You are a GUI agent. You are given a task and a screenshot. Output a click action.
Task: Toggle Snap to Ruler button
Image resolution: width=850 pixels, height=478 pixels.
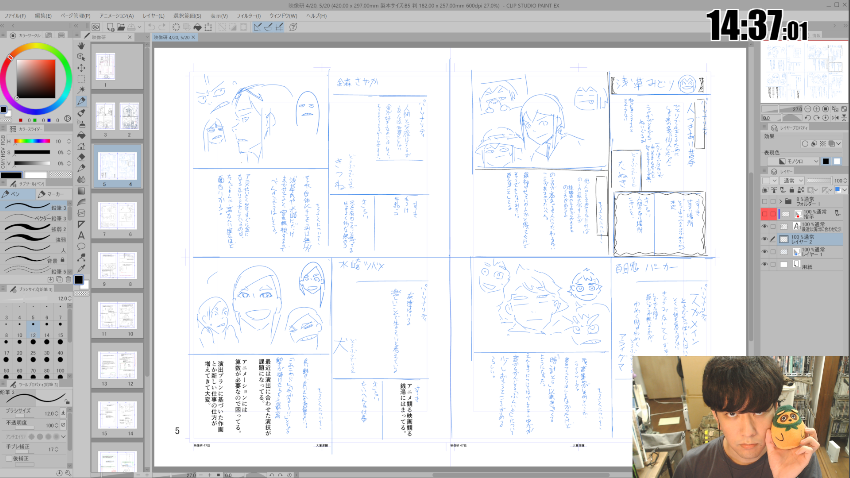[257, 27]
